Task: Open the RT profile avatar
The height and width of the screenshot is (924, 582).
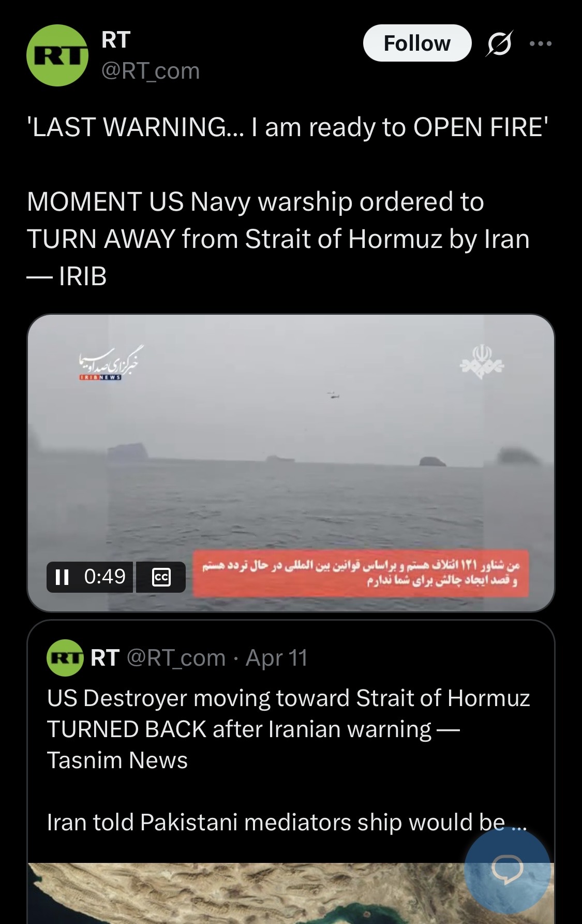Action: (57, 55)
